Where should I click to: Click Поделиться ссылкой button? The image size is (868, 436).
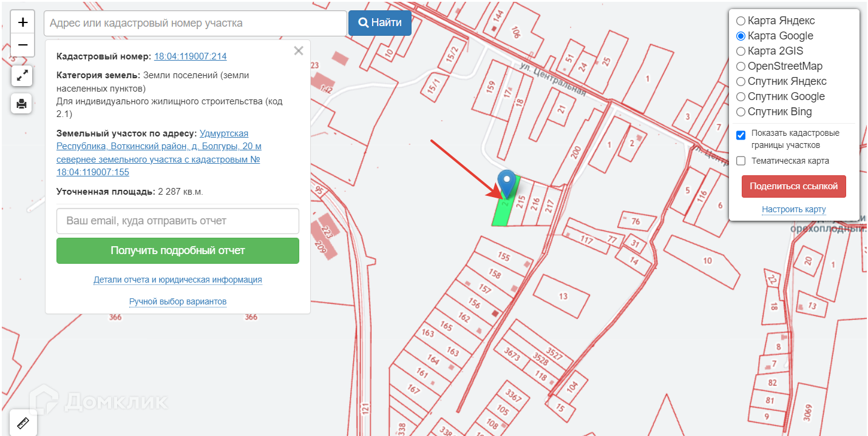click(794, 186)
